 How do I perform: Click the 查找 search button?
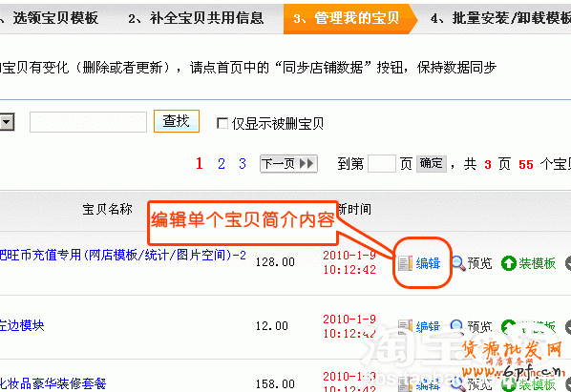click(177, 121)
